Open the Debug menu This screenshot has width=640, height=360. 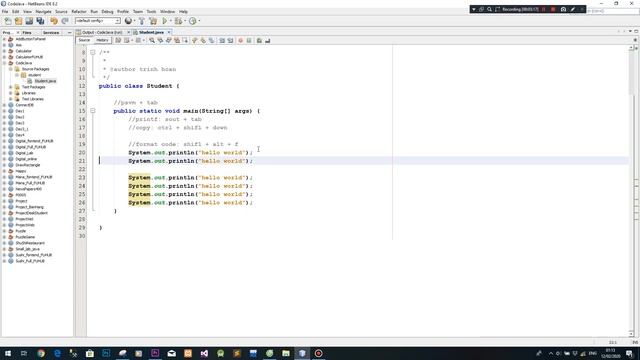(x=107, y=11)
